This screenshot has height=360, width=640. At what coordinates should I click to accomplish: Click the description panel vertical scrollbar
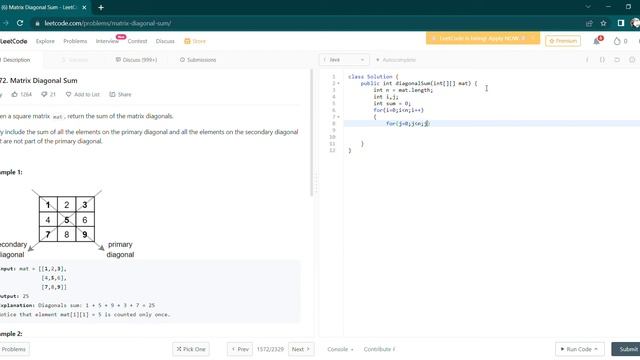[x=312, y=133]
